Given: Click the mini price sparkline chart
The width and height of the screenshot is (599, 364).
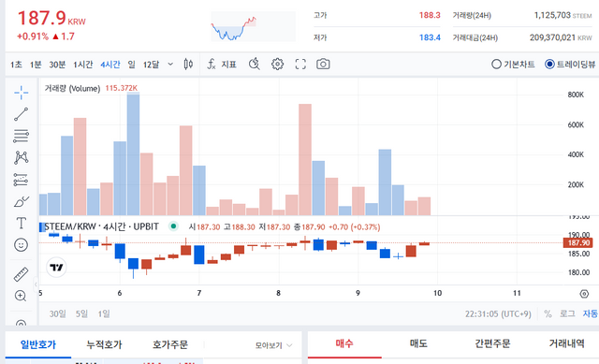Looking at the screenshot, I should 253,26.
